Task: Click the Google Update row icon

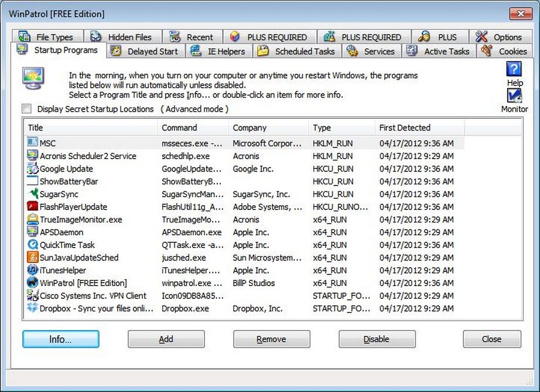Action: pyautogui.click(x=32, y=168)
